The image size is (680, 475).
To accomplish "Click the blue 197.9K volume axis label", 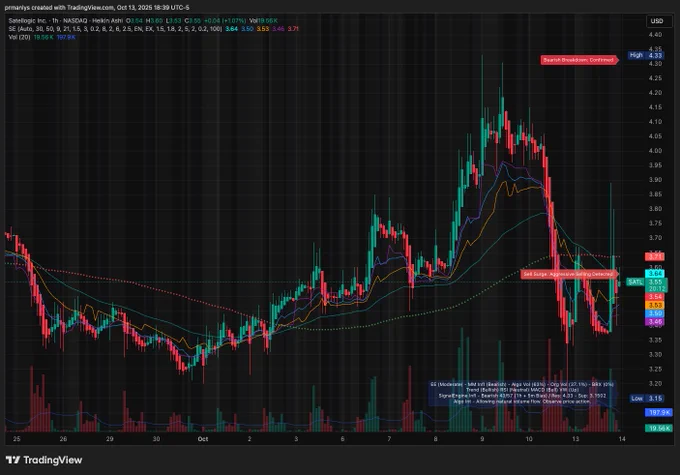I will tap(659, 412).
